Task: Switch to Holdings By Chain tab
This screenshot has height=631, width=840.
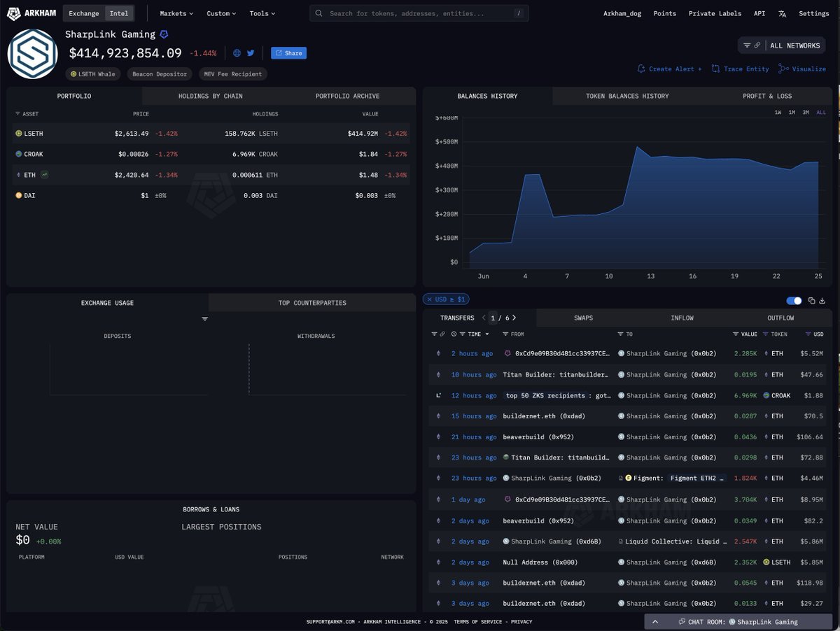Action: point(211,96)
